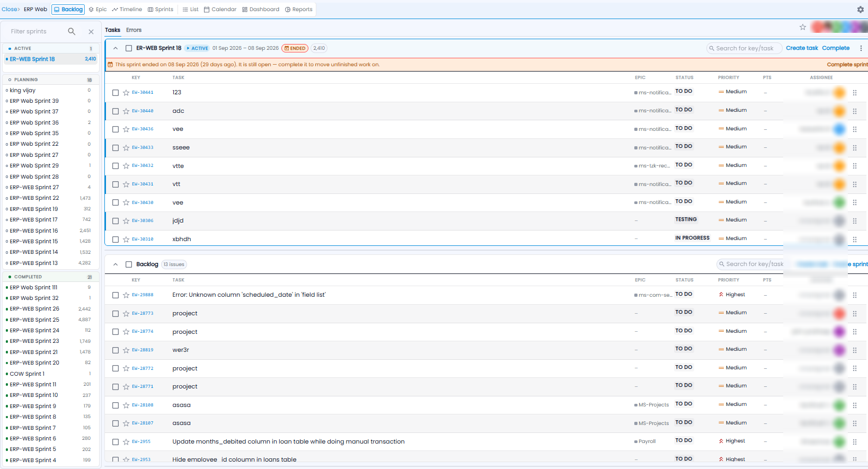868x469 pixels.
Task: Click the search magnifier in sprint filter
Action: [72, 32]
